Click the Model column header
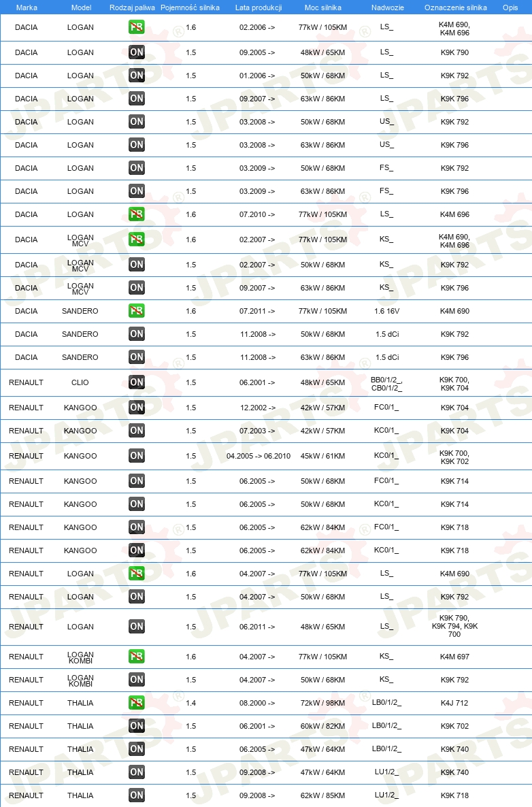The width and height of the screenshot is (532, 807). [81, 7]
